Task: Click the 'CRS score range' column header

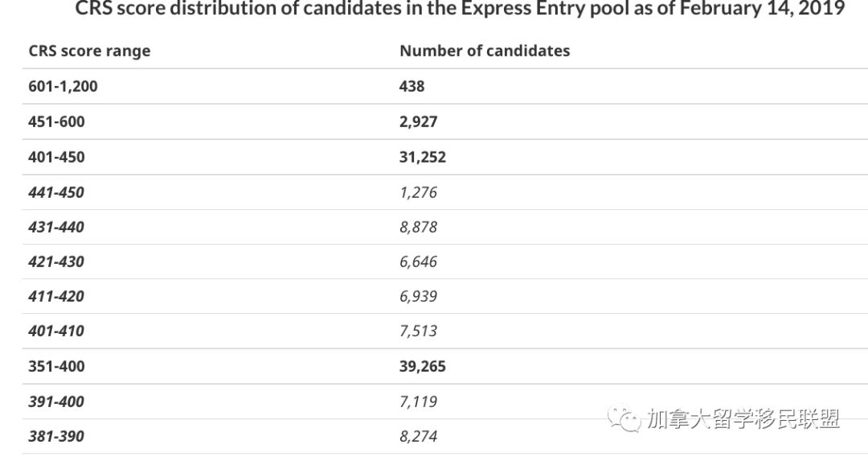Action: point(89,51)
